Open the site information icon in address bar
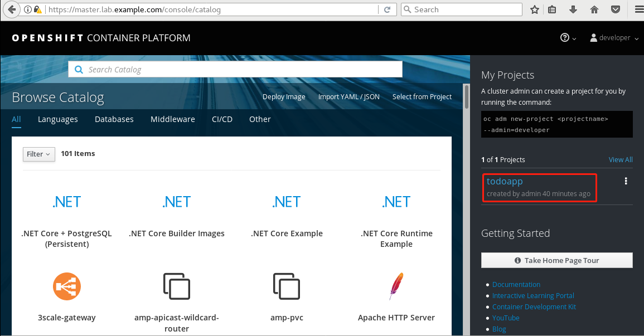This screenshot has width=644, height=336. tap(27, 9)
